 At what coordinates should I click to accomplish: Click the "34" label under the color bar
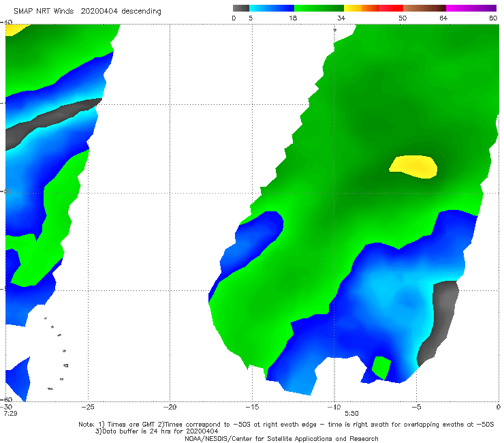click(341, 18)
